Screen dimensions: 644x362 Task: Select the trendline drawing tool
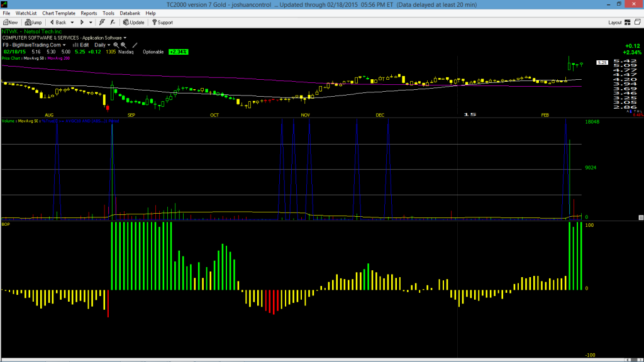135,45
